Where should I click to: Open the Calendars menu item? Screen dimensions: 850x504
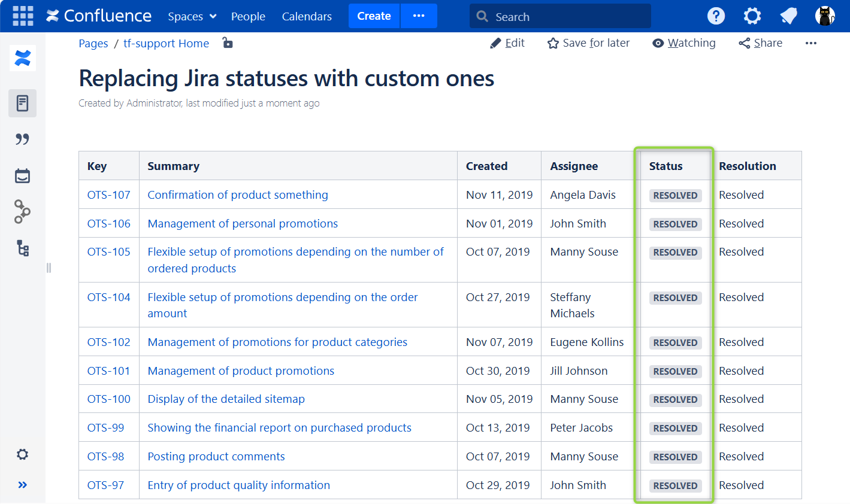(x=307, y=17)
